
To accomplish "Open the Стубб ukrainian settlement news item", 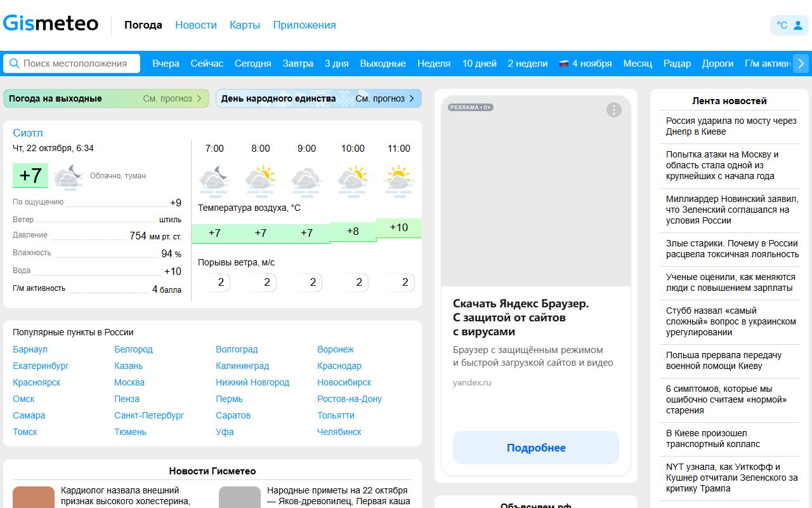I will pos(731,321).
